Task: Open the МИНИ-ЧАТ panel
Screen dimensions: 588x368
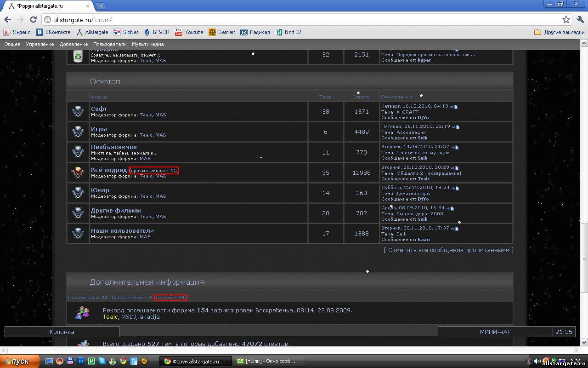Action: point(495,332)
